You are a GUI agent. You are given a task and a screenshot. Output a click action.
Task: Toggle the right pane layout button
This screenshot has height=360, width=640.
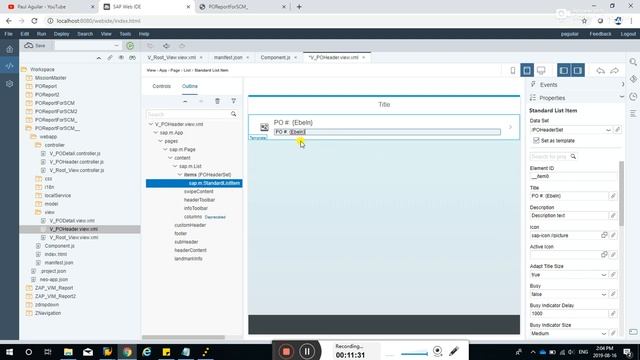point(578,70)
